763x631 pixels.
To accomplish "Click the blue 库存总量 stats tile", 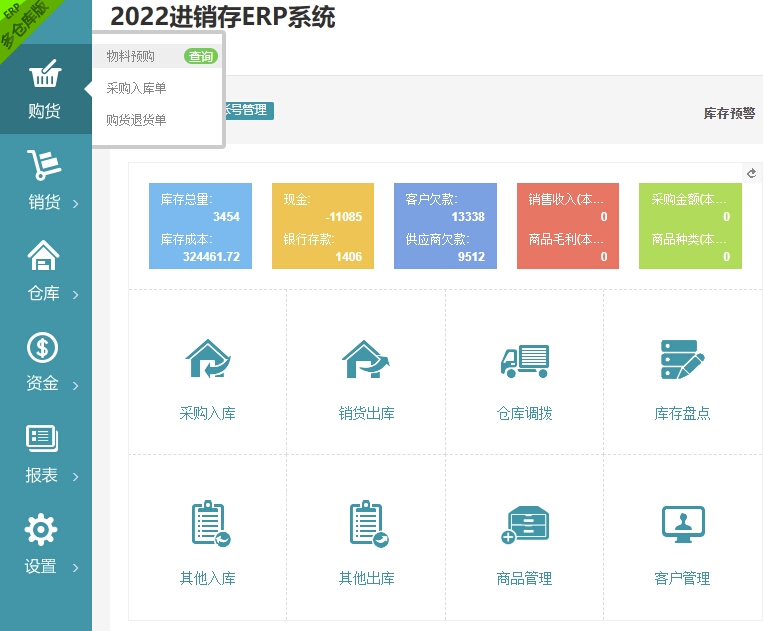I will (199, 226).
